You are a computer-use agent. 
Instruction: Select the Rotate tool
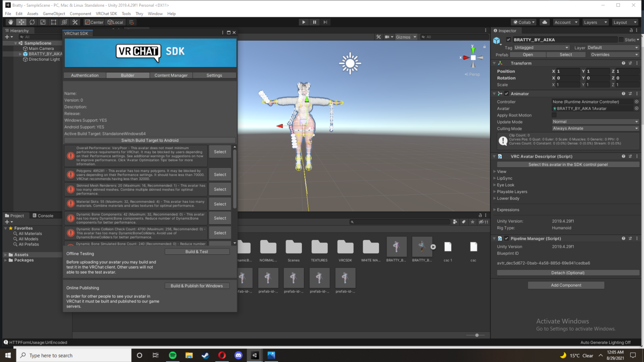coord(32,22)
